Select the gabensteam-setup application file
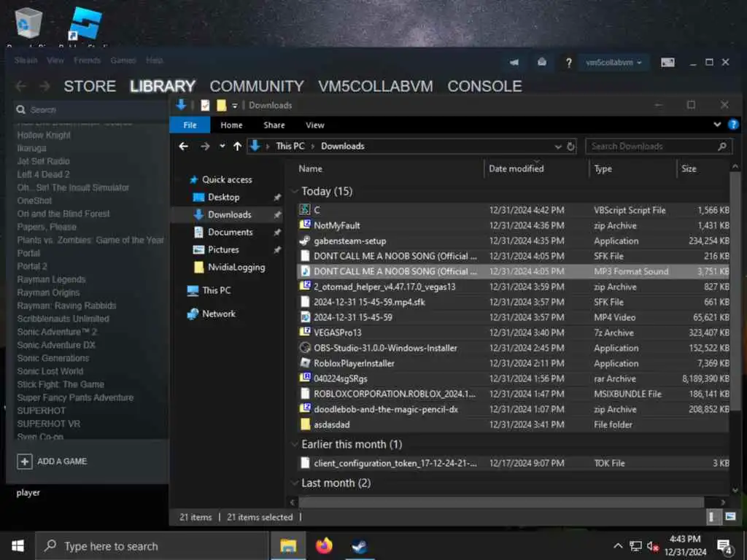This screenshot has width=747, height=560. click(513, 241)
